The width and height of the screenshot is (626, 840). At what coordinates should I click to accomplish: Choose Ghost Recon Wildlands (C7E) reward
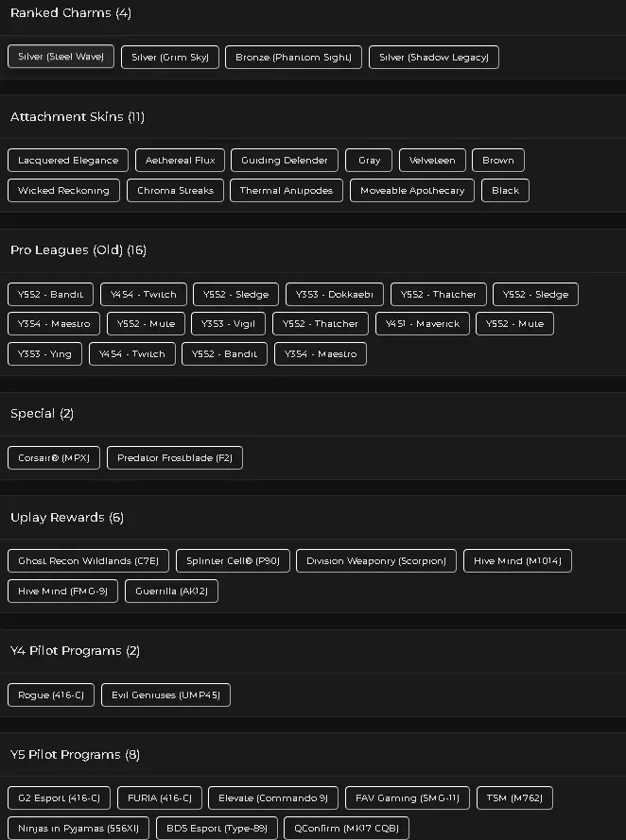(88, 561)
